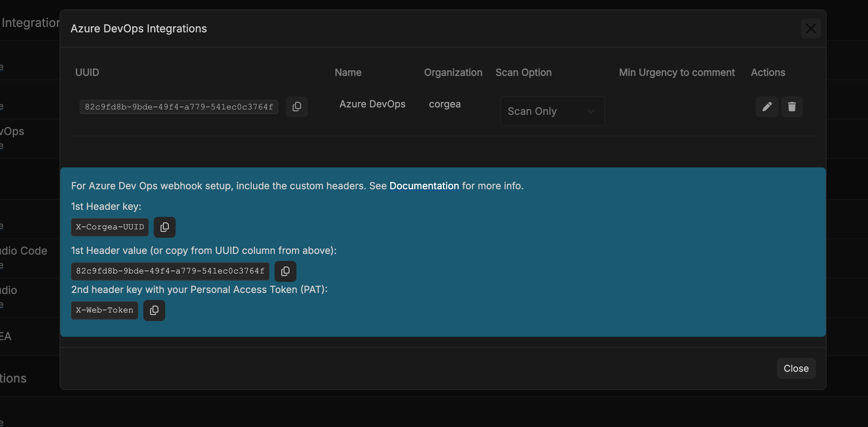Click the Close button at bottom

[x=796, y=368]
